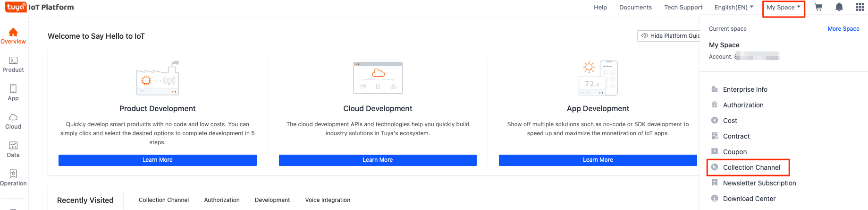Open the Overview home icon

[13, 32]
